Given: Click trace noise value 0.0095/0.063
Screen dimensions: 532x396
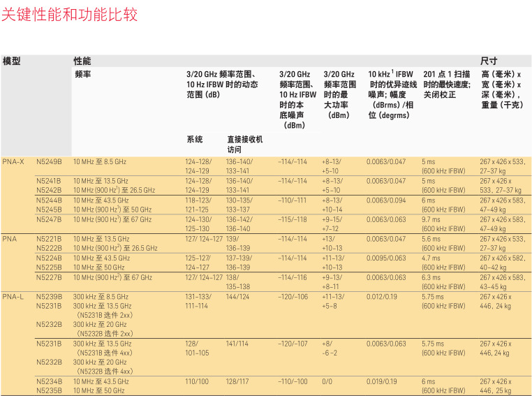Looking at the screenshot, I should (x=386, y=258).
